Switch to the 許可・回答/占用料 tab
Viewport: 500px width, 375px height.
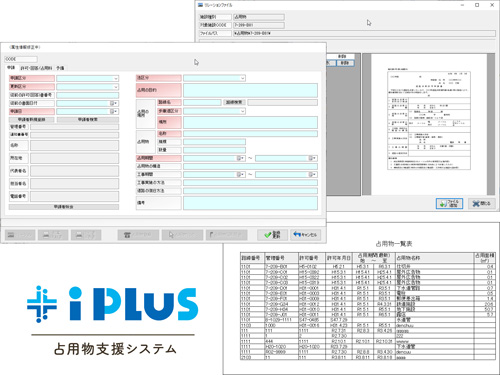[36, 68]
